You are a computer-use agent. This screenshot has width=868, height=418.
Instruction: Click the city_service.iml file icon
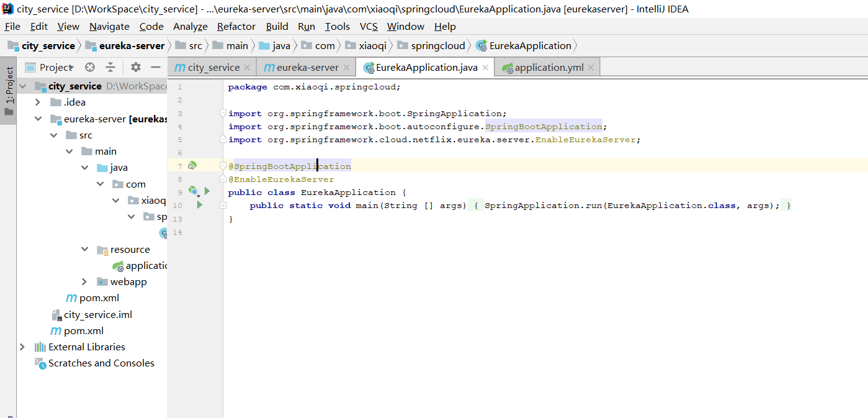(56, 314)
